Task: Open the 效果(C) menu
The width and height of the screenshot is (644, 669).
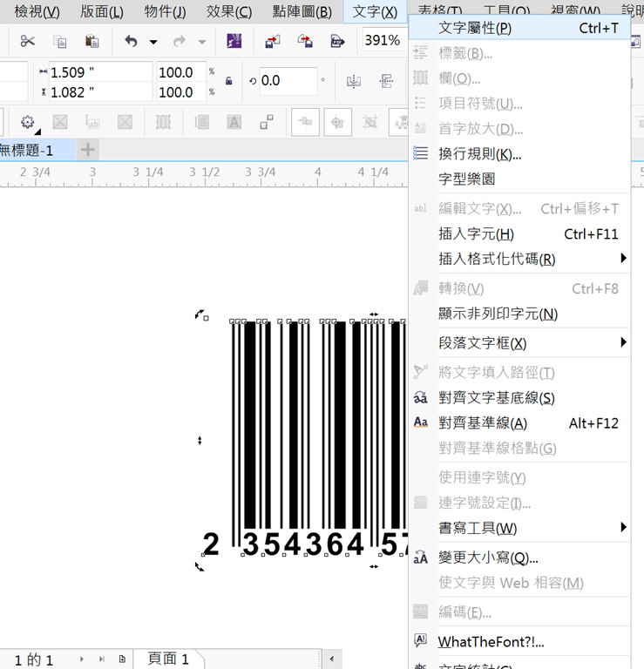Action: (x=229, y=11)
